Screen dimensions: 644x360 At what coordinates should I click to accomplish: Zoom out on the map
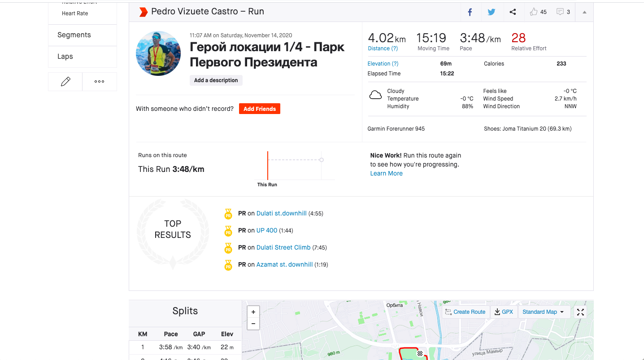(x=253, y=324)
